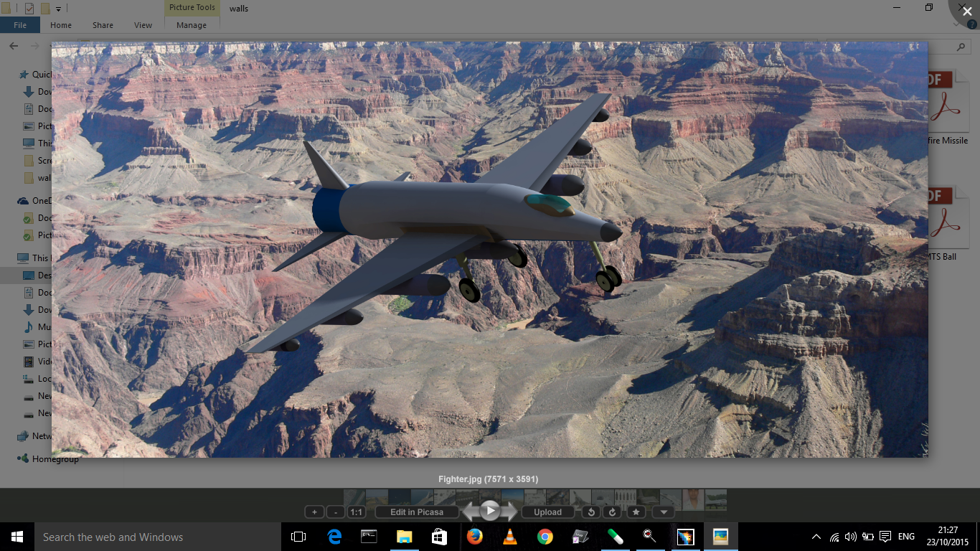Viewport: 980px width, 551px height.
Task: Select the PDF file ending 'fire Missile'
Action: click(x=948, y=108)
